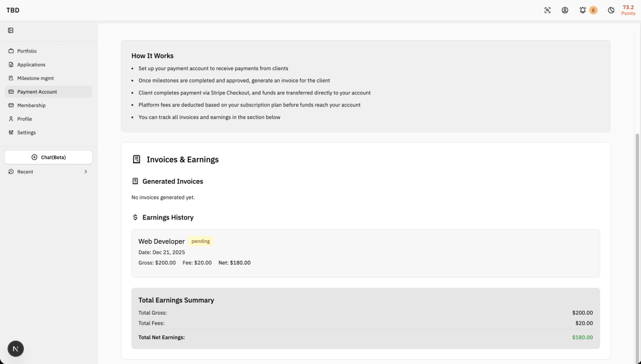Click the 73.2 Points indicator

tap(628, 10)
